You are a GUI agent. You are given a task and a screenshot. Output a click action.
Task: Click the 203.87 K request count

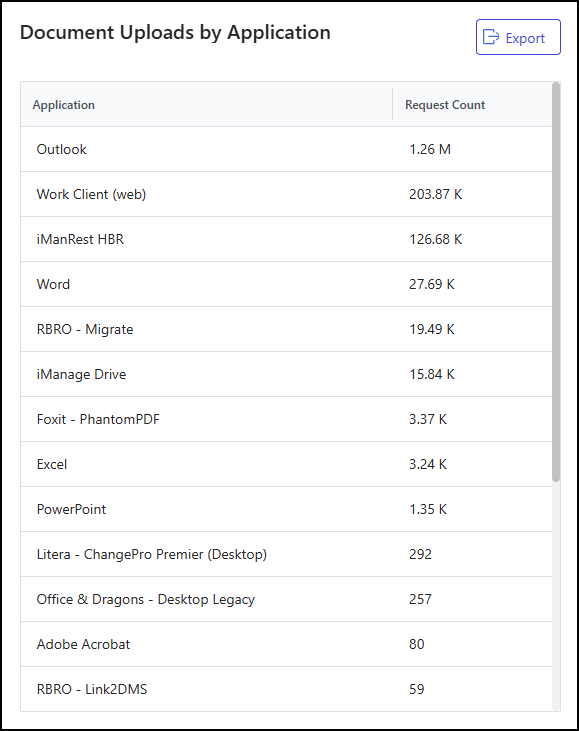(435, 194)
